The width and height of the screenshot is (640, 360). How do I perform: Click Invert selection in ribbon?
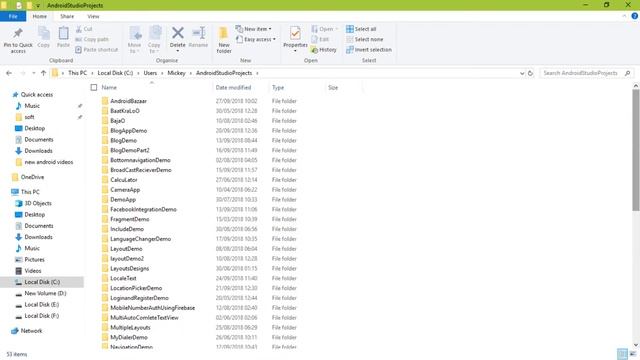point(369,49)
